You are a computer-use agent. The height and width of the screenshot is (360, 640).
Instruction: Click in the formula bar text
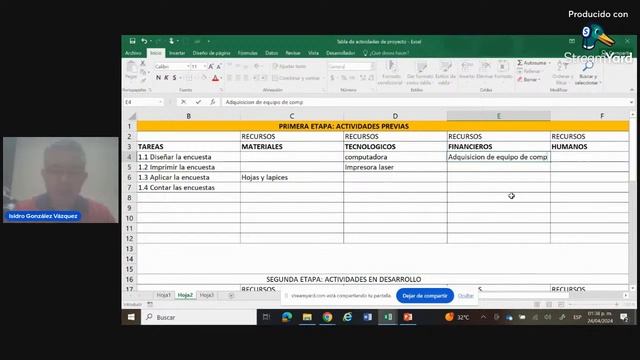[x=264, y=102]
